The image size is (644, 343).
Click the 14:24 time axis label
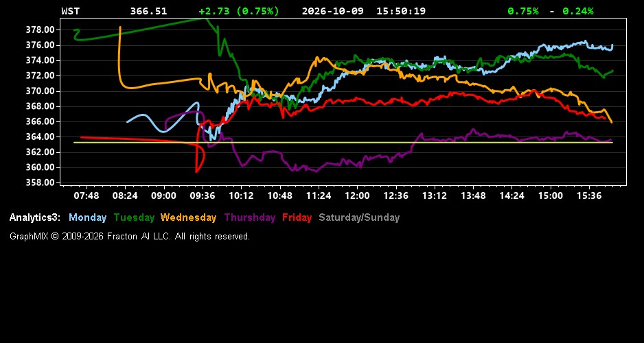(x=511, y=196)
